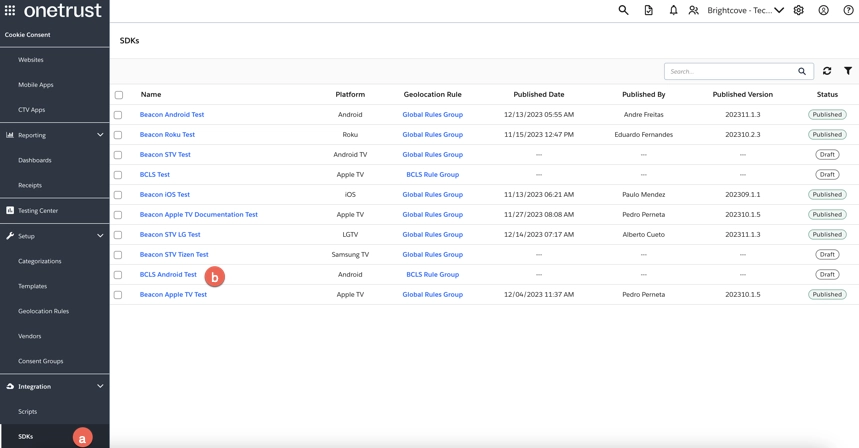Click the Name column header
Viewport: 859px width, 448px height.
(151, 94)
